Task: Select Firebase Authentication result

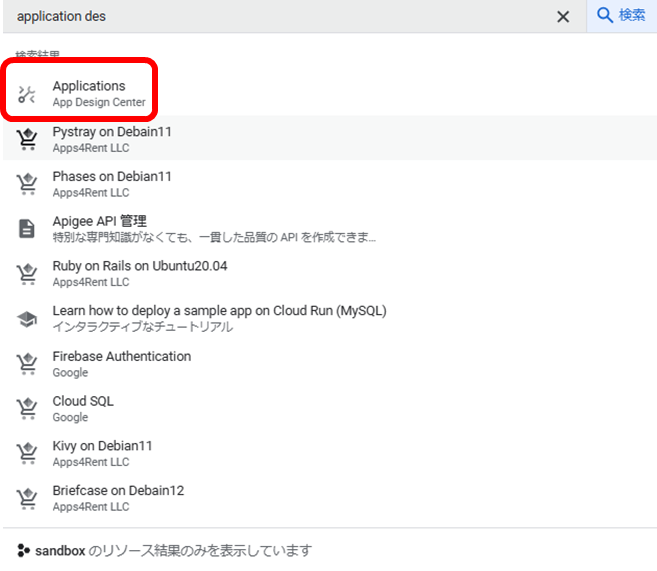Action: pos(330,363)
